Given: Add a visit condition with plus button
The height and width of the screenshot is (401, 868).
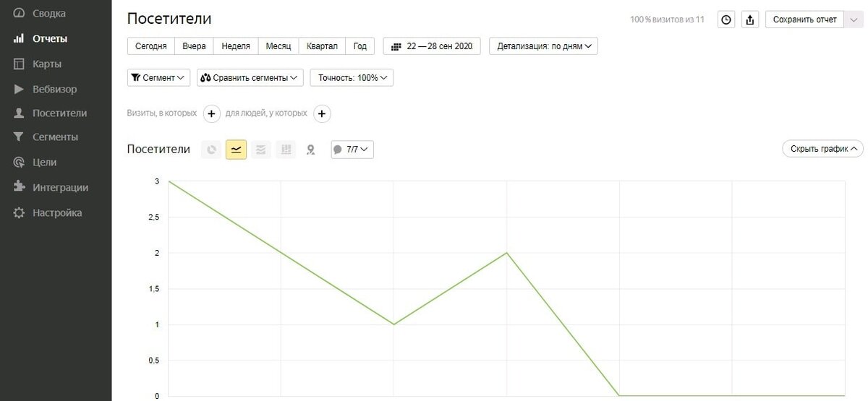Looking at the screenshot, I should 211,113.
